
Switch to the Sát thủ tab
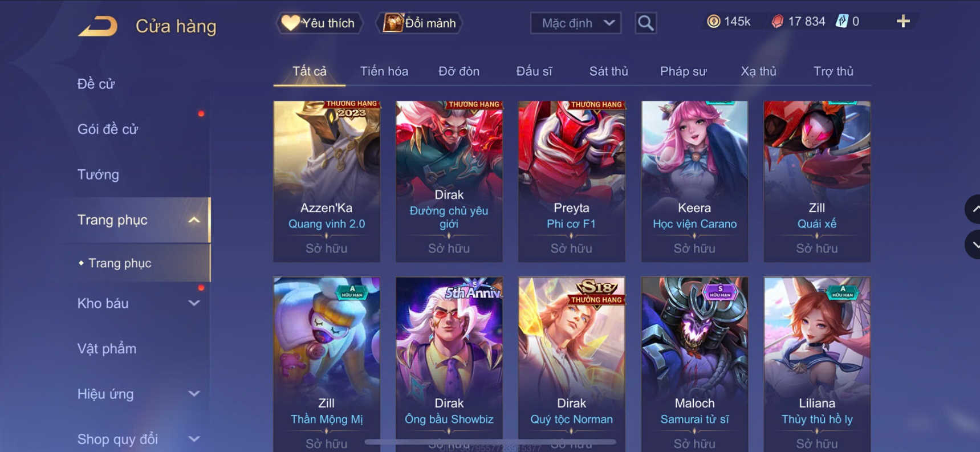[x=608, y=71]
